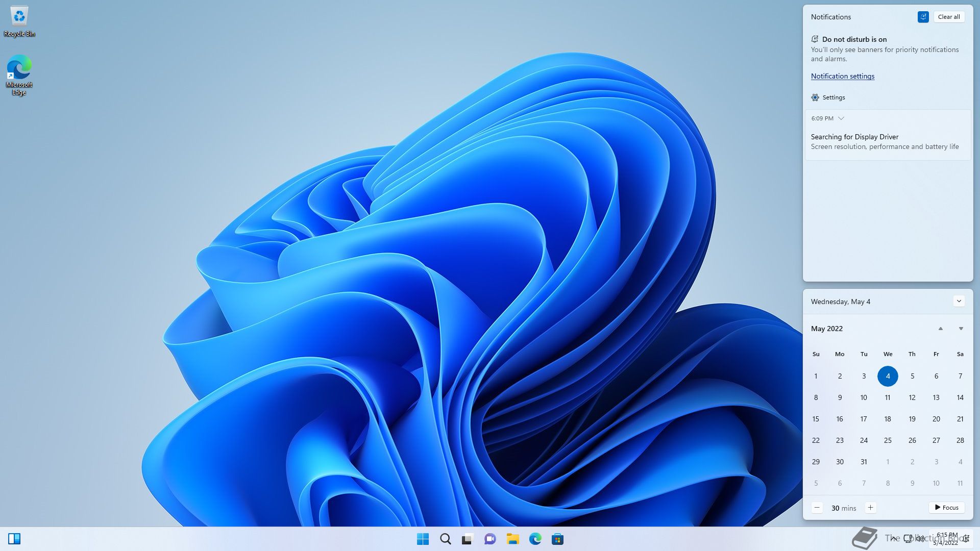Viewport: 980px width, 551px height.
Task: Launch Microsoft Edge from the taskbar
Action: 535,539
